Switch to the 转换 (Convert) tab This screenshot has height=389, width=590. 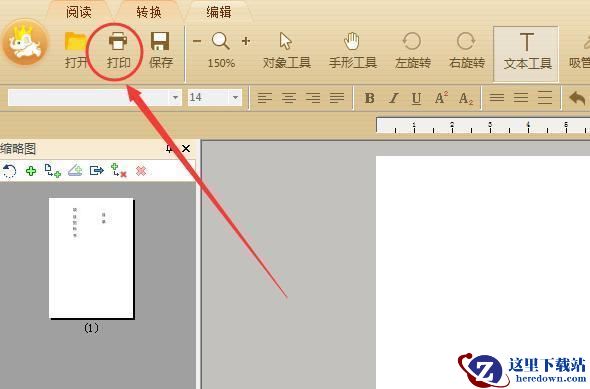[149, 12]
